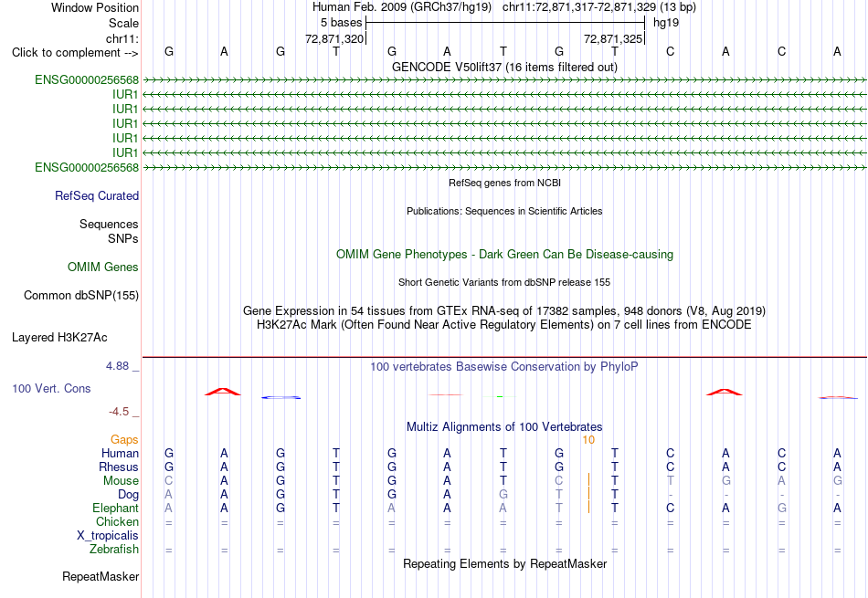
Task: Click the '5 bases' scale text
Action: tap(341, 23)
